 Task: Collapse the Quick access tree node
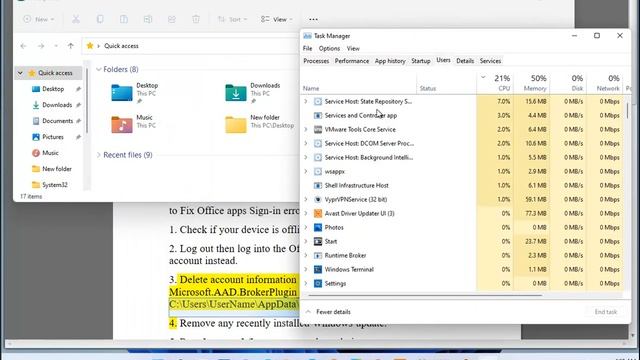20,73
